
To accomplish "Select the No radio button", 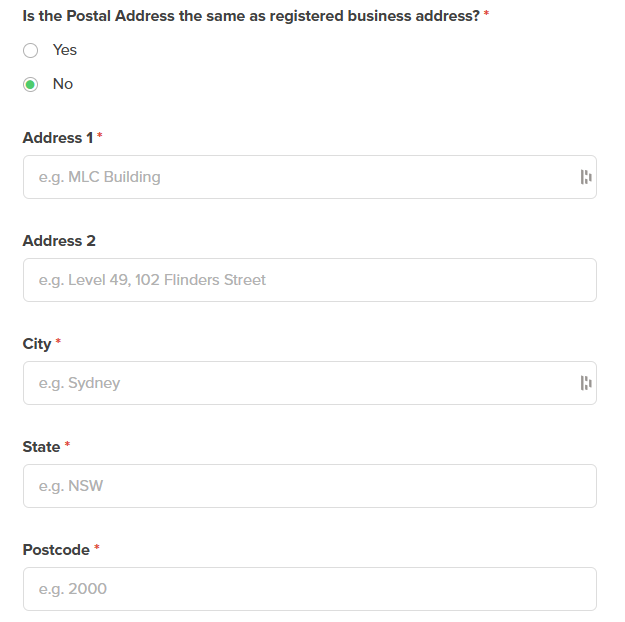I will [x=31, y=84].
